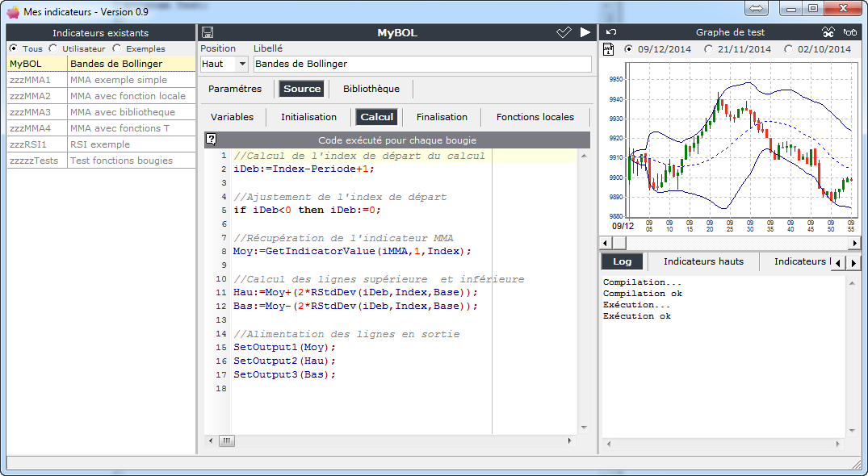Image resolution: width=868 pixels, height=476 pixels.
Task: Click the binoculars icon above the graph
Action: (x=828, y=32)
